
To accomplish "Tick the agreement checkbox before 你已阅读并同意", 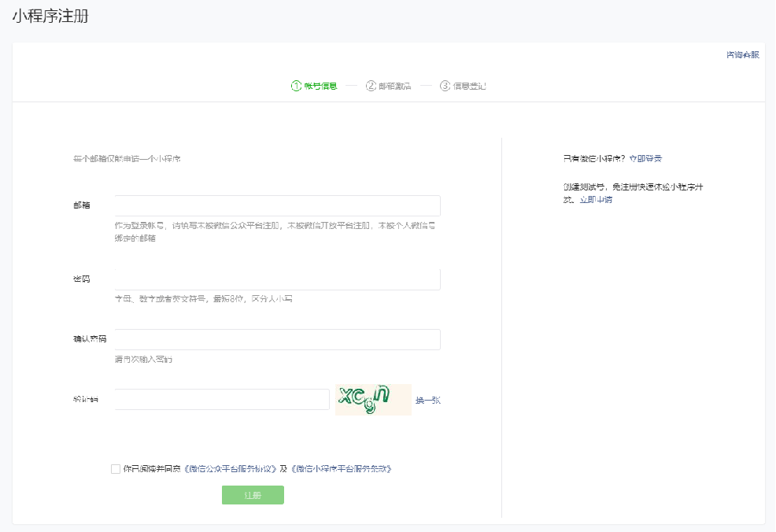I will (x=116, y=469).
